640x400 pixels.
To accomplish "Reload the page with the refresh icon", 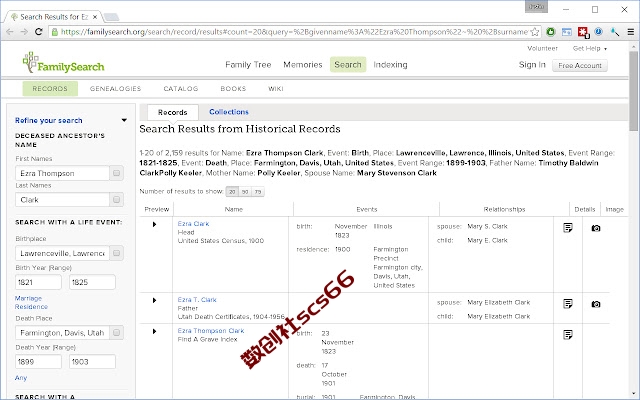I will (x=39, y=32).
